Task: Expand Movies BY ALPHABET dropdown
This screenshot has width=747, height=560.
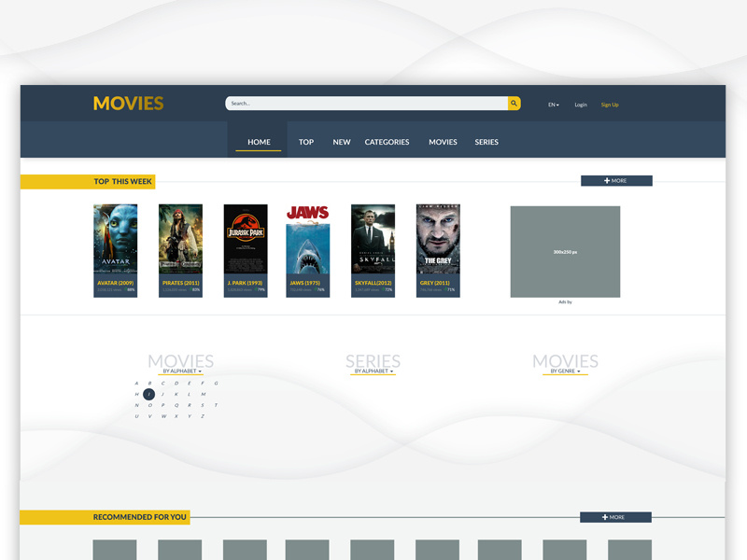Action: (181, 371)
